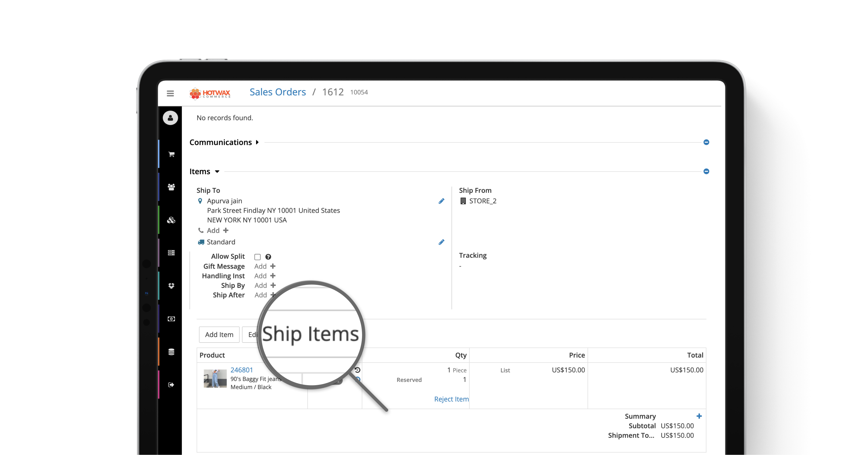Open the dropbox-style sidebar icon
Screen dimensions: 868x455
click(x=171, y=286)
